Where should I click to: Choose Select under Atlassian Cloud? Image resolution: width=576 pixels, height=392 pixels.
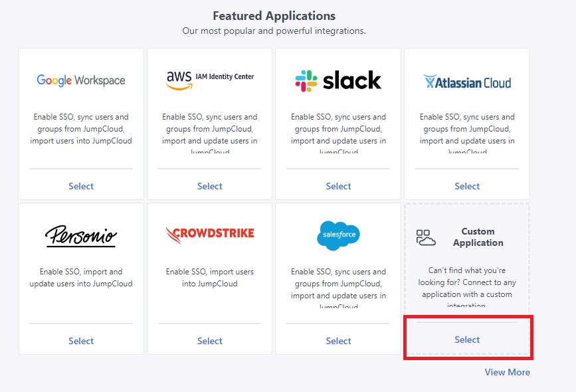coord(467,186)
